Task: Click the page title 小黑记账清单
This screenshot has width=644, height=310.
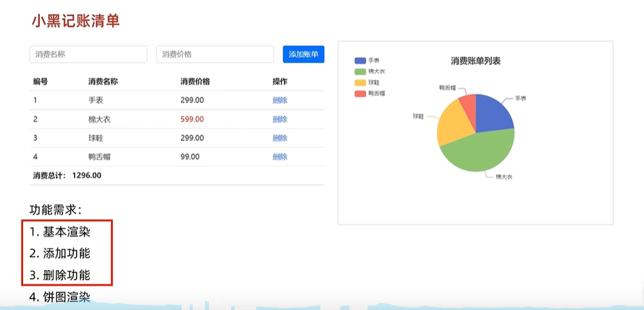Action: click(x=75, y=22)
